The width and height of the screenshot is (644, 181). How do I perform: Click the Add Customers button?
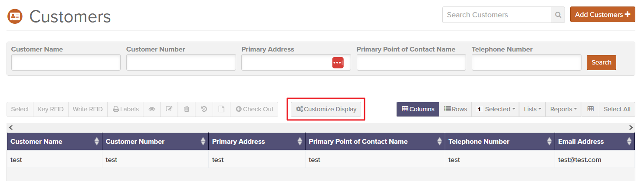click(602, 15)
